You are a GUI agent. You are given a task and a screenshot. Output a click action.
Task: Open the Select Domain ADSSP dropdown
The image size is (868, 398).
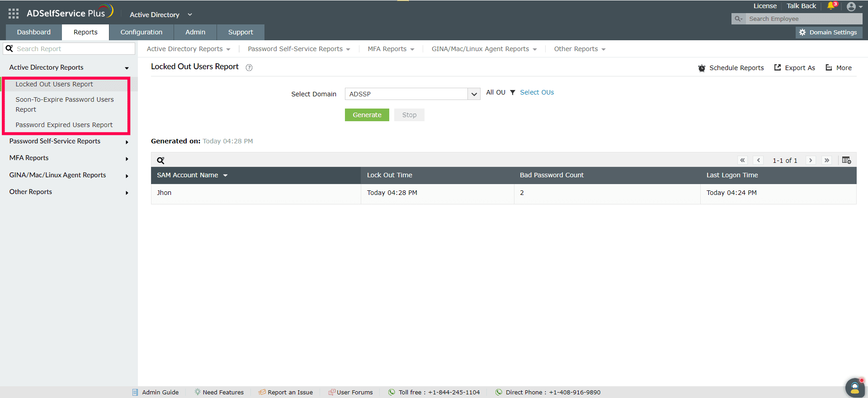click(x=412, y=94)
